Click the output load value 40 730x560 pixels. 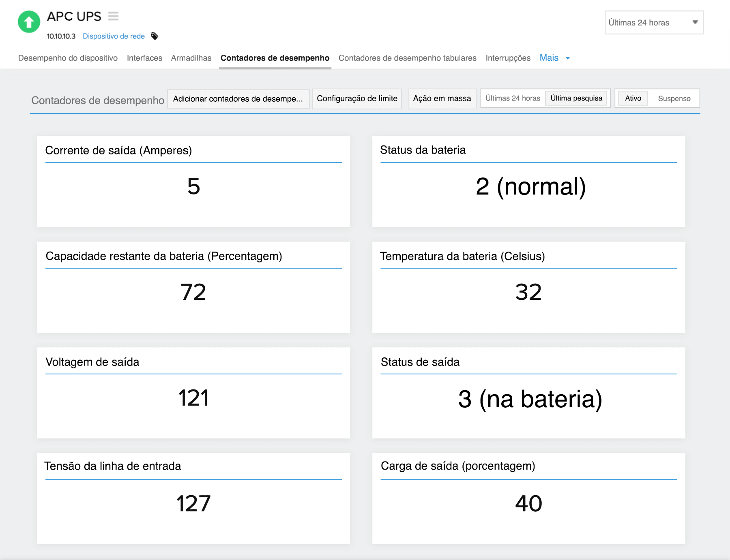528,504
